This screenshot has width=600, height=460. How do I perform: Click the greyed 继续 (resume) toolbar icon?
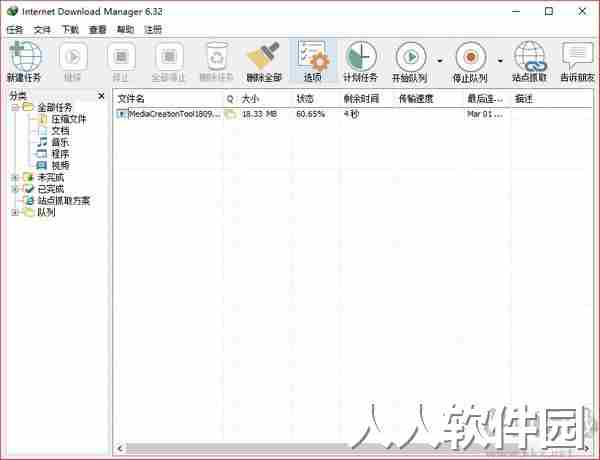point(72,62)
